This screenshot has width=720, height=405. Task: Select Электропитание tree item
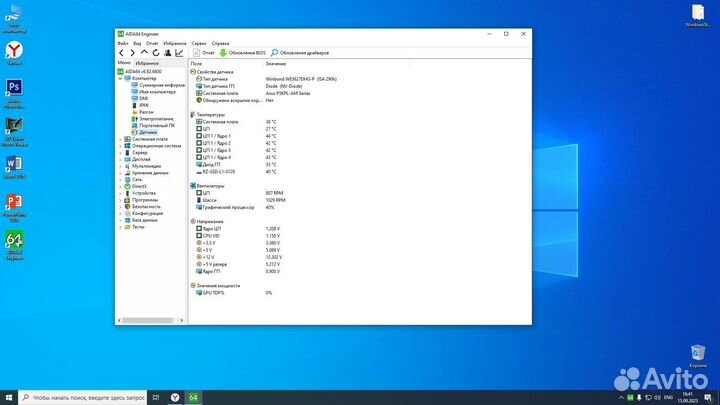click(152, 118)
